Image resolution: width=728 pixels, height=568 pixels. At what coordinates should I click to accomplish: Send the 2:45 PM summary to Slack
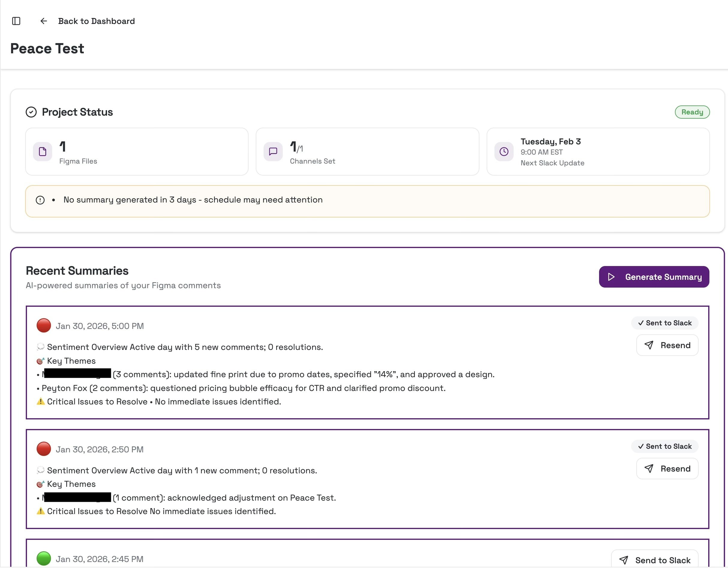[654, 560]
